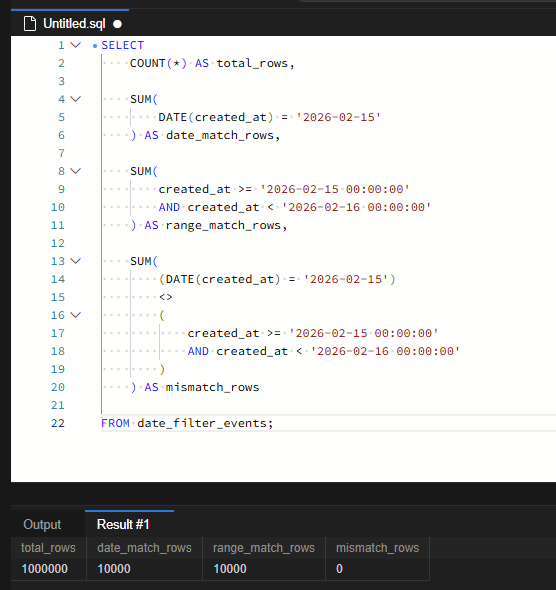Click the table name date_filter_events

tap(202, 423)
